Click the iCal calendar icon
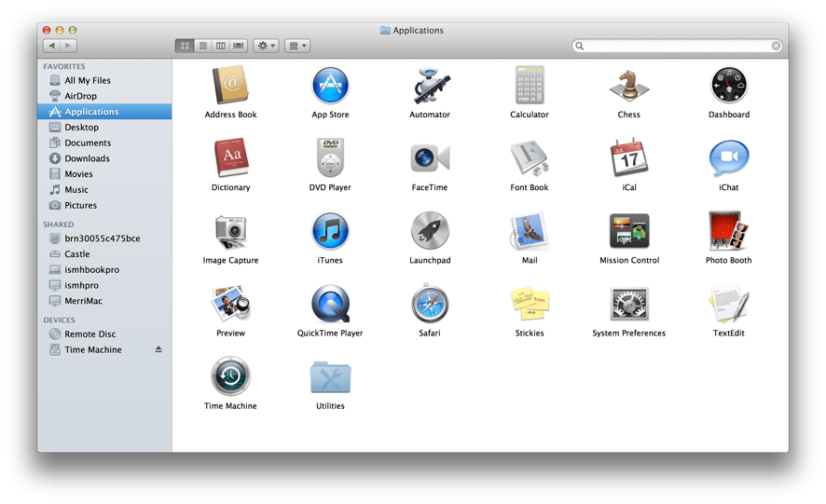Screen dimensions: 826x504 [x=629, y=157]
